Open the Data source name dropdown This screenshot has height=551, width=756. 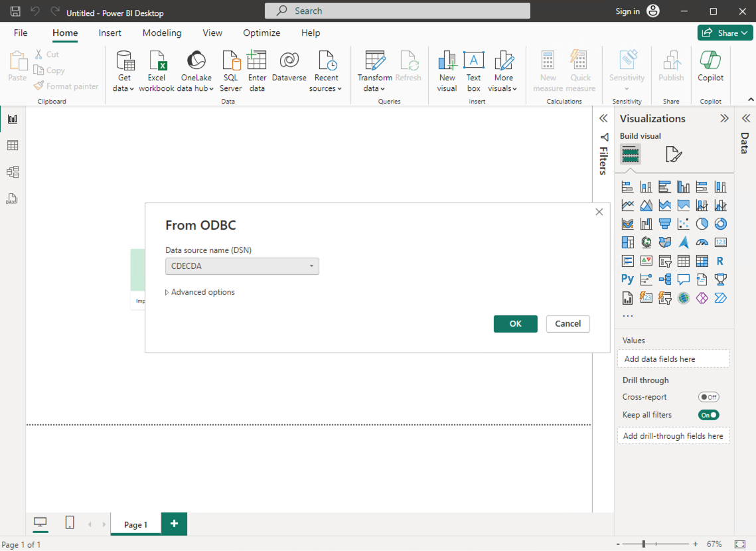coord(242,266)
